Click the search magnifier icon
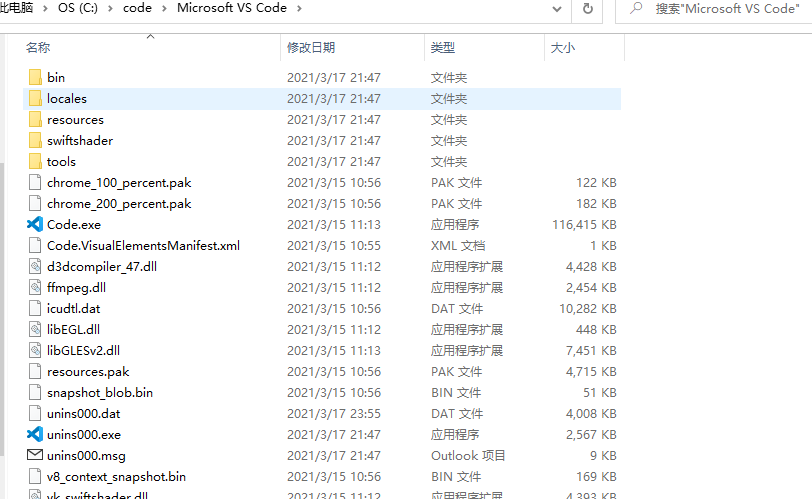812x499 pixels. pos(636,8)
